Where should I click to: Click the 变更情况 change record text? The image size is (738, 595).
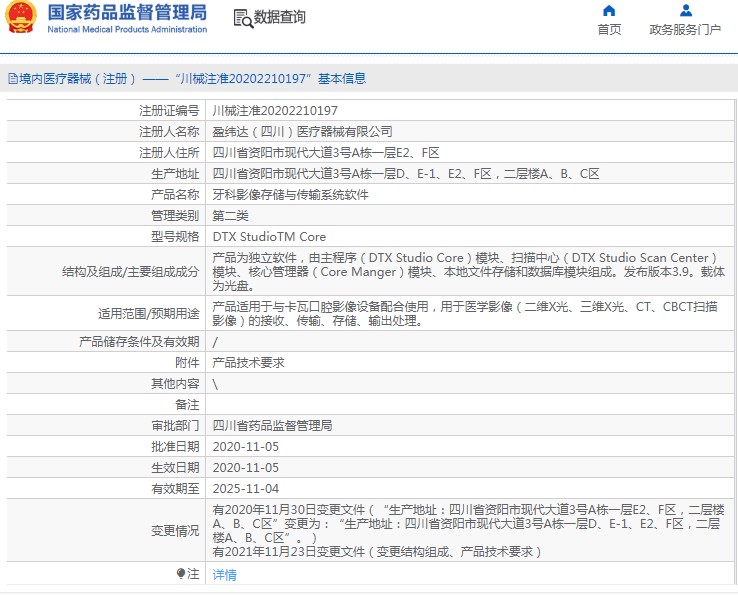[x=468, y=531]
